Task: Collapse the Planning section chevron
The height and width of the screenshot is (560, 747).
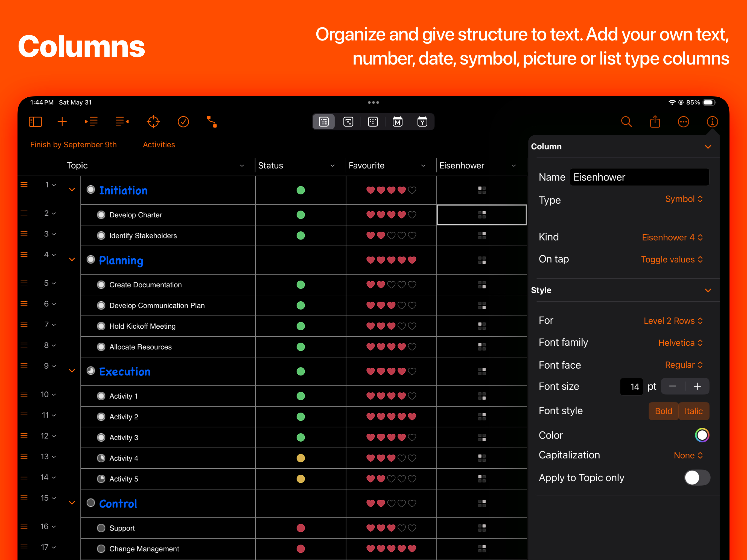Action: [x=72, y=259]
